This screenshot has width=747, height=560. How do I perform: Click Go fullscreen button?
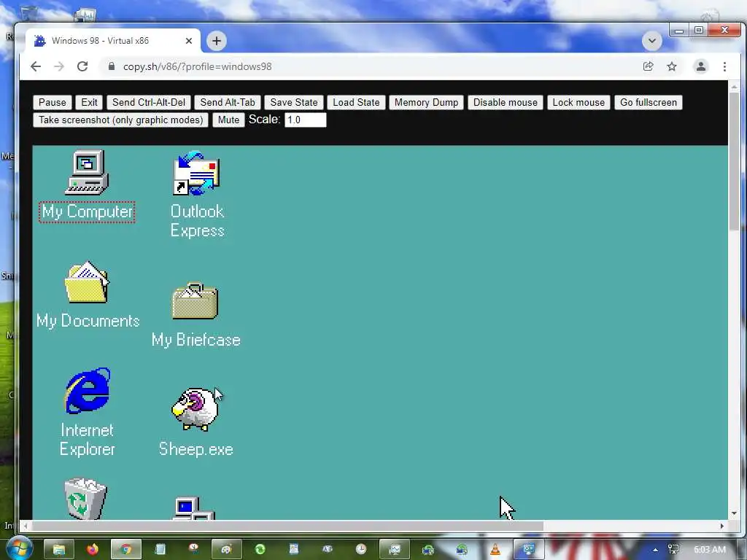pyautogui.click(x=649, y=102)
